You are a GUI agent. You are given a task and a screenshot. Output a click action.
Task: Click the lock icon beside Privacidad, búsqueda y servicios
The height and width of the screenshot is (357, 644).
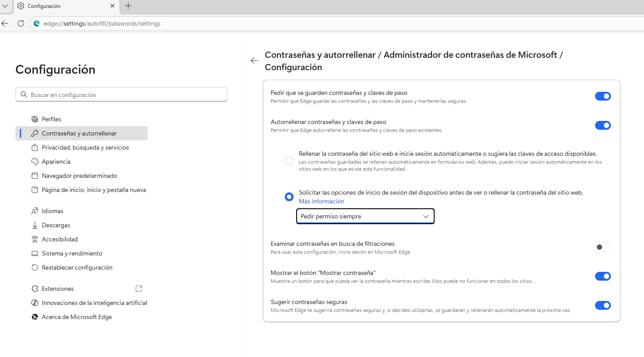point(35,147)
